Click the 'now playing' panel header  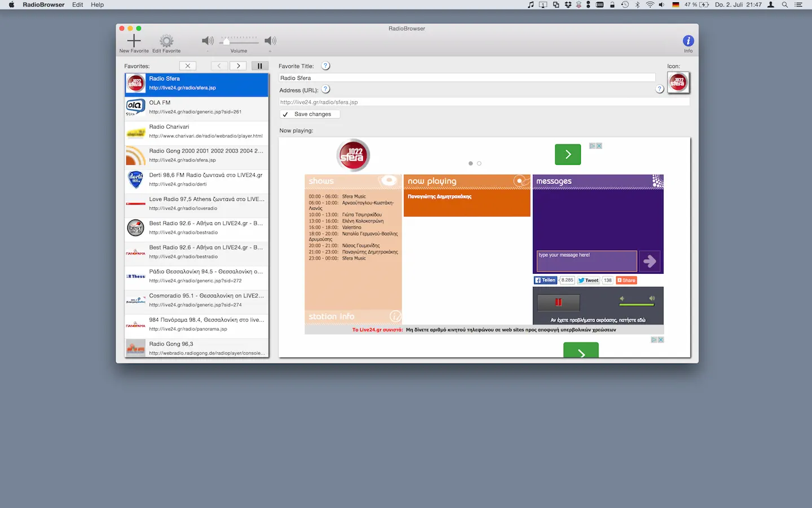click(x=467, y=181)
